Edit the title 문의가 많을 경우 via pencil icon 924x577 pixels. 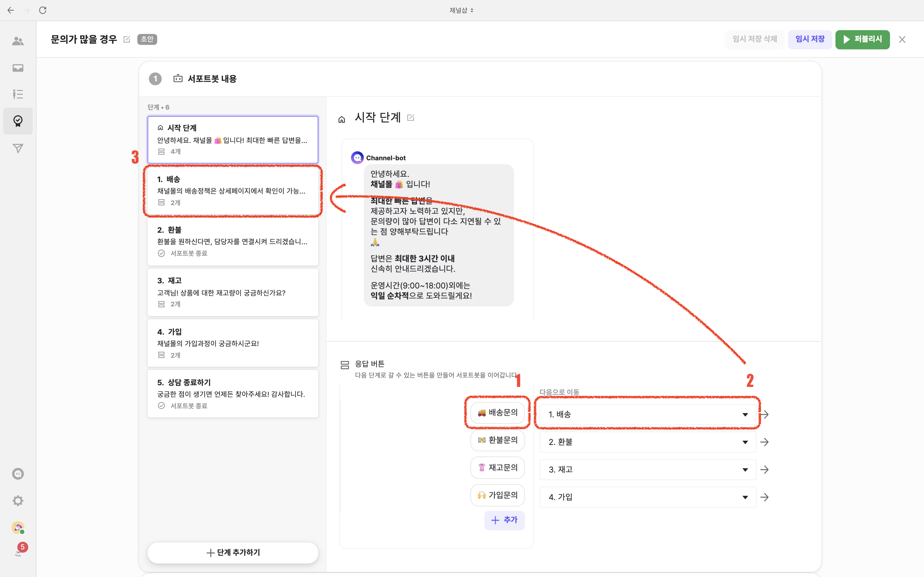coord(127,39)
